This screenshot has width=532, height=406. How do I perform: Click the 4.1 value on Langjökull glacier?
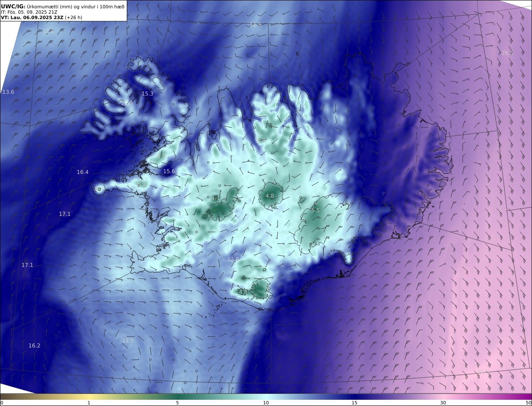point(216,198)
